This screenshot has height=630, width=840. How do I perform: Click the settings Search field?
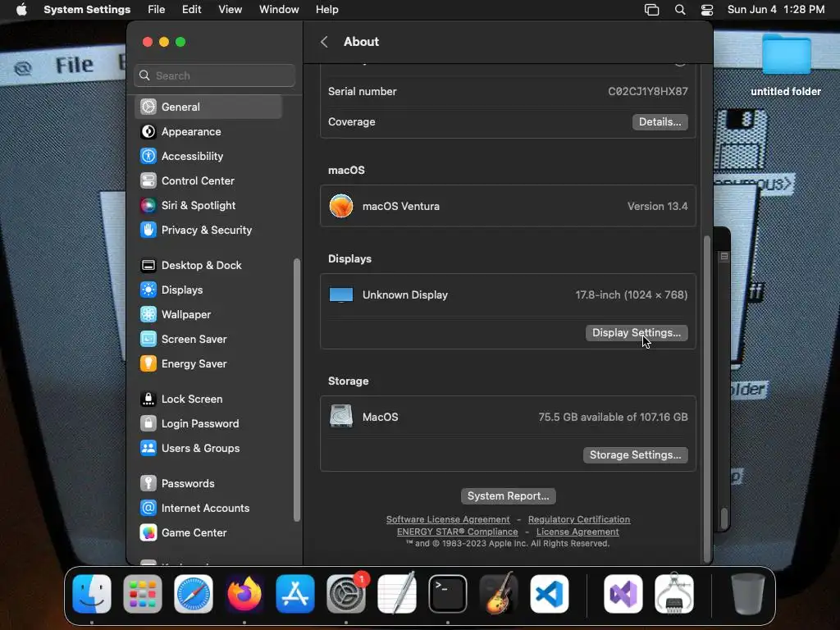coord(214,75)
